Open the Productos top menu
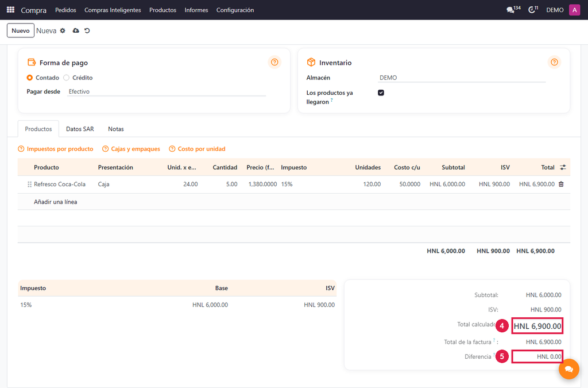 [x=163, y=10]
